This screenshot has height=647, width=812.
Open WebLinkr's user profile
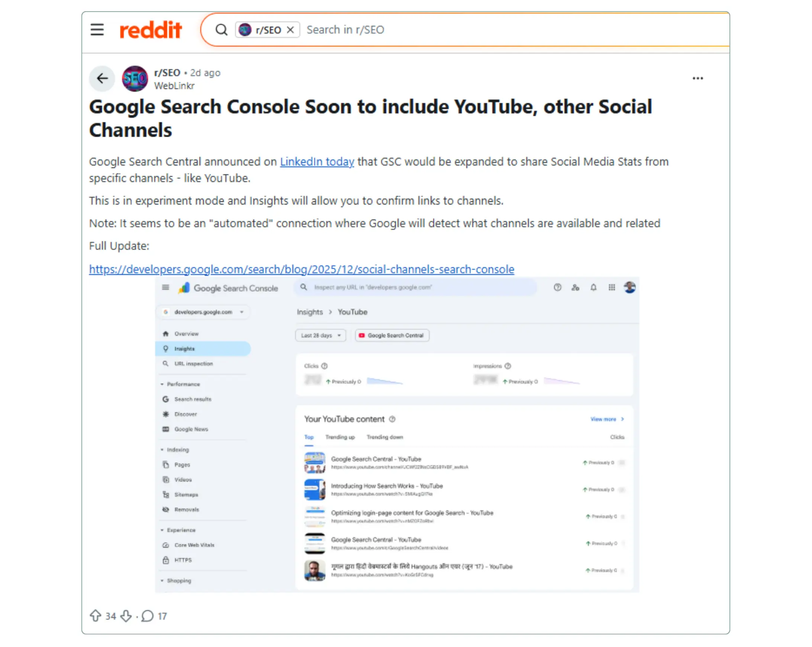point(174,86)
